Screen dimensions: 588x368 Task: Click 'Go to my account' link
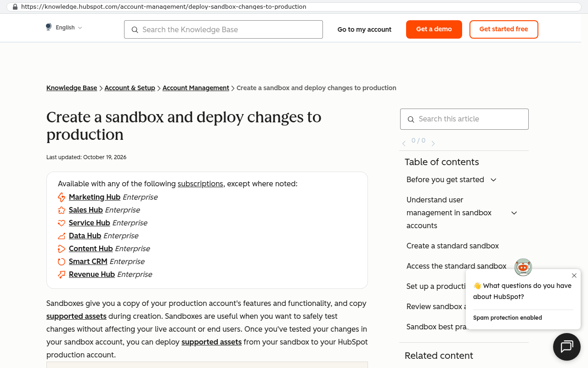[364, 29]
